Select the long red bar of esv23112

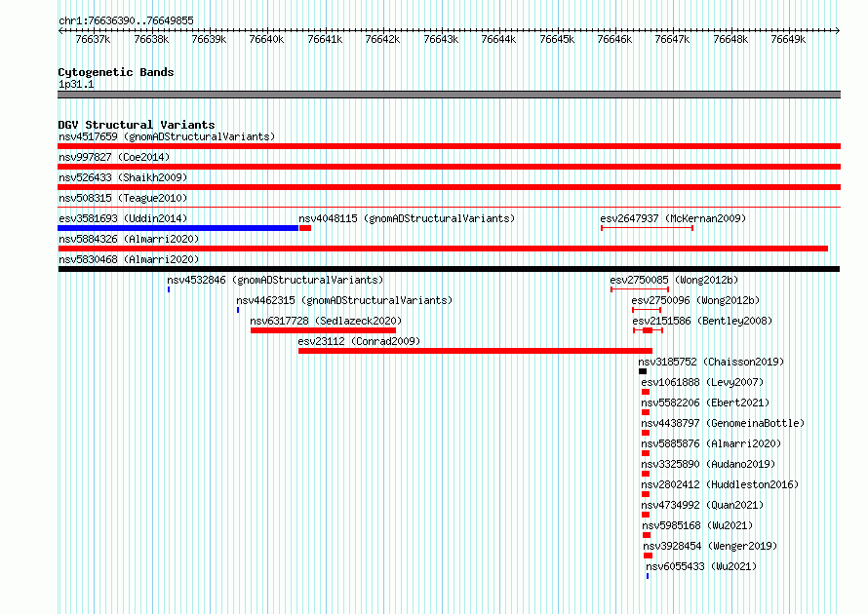pyautogui.click(x=476, y=351)
